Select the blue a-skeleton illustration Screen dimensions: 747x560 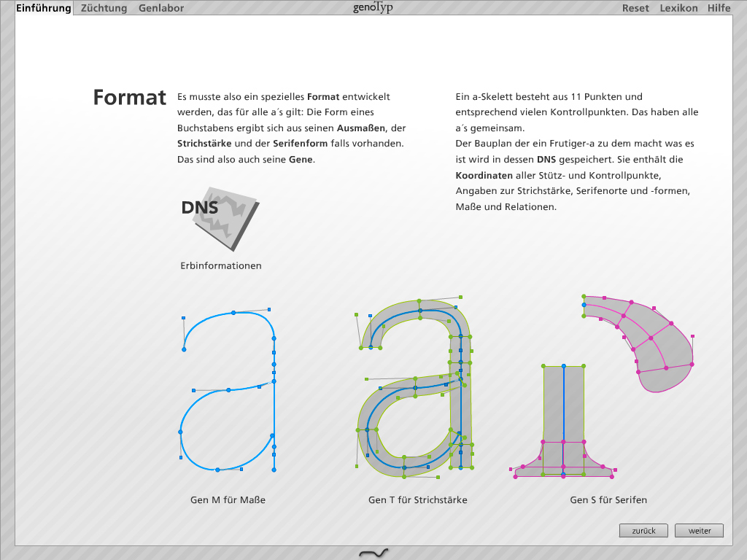(228, 390)
